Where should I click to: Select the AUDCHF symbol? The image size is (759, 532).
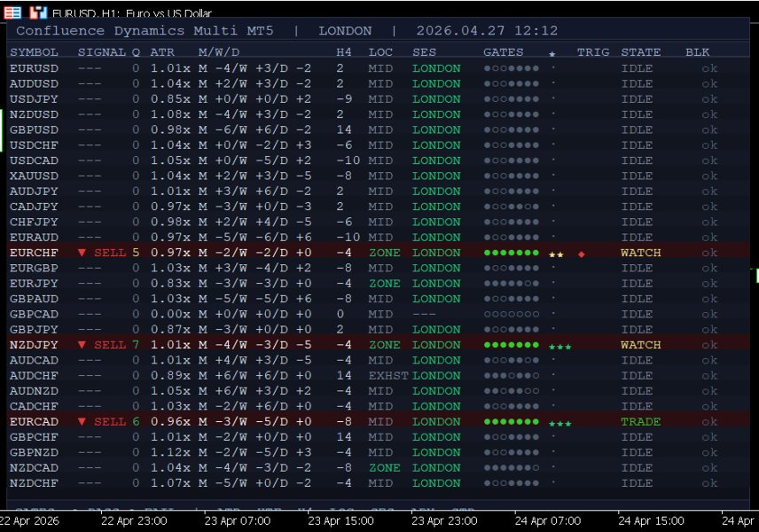click(x=34, y=376)
